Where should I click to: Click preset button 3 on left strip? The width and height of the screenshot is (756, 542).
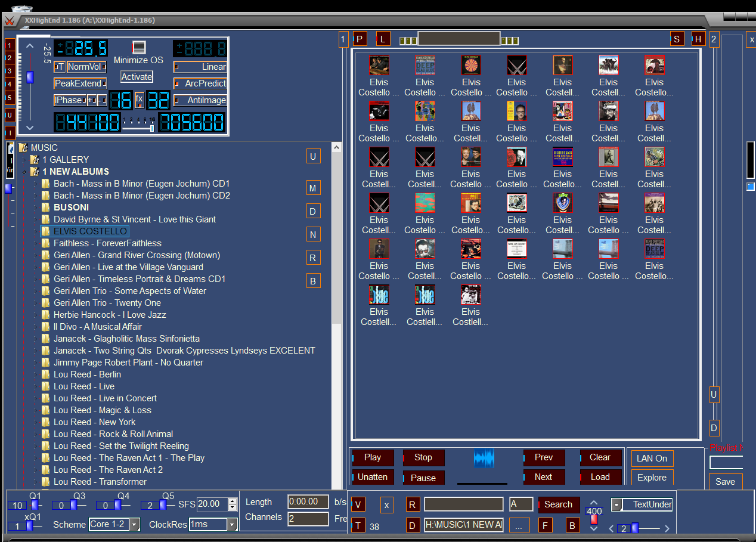coord(10,72)
